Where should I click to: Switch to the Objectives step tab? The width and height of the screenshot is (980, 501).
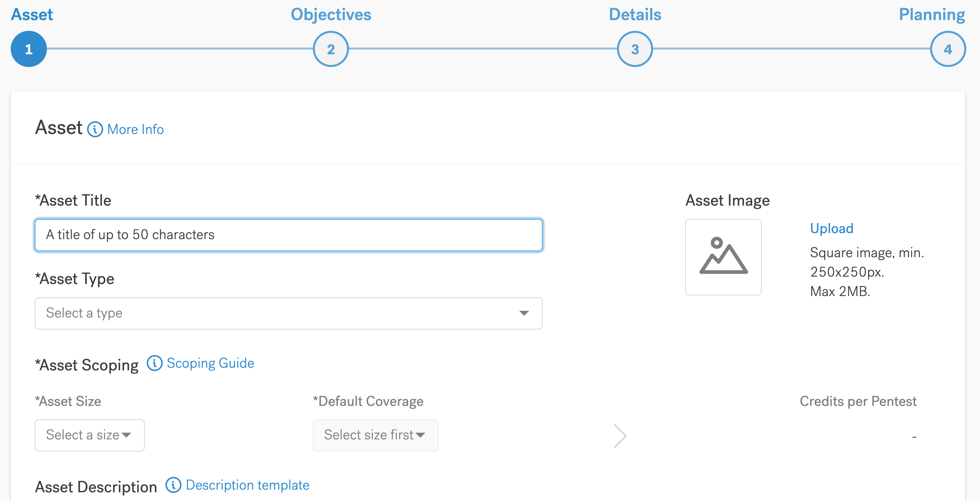[331, 14]
